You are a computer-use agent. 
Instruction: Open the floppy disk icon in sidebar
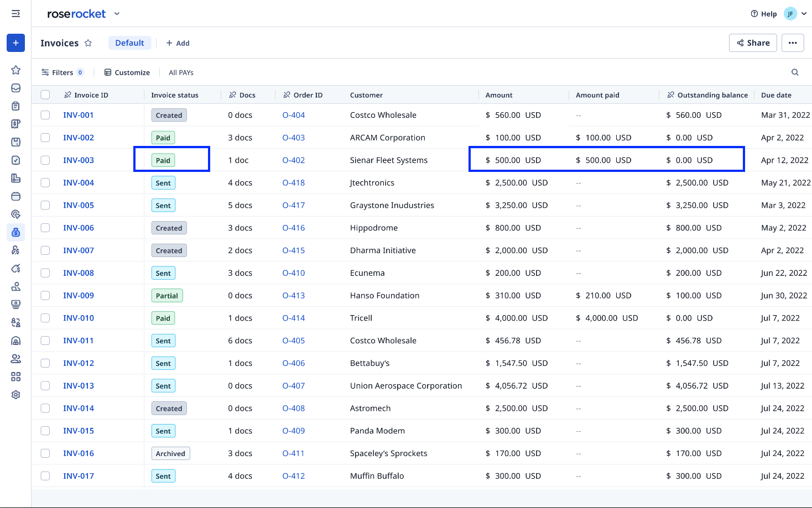tap(15, 142)
